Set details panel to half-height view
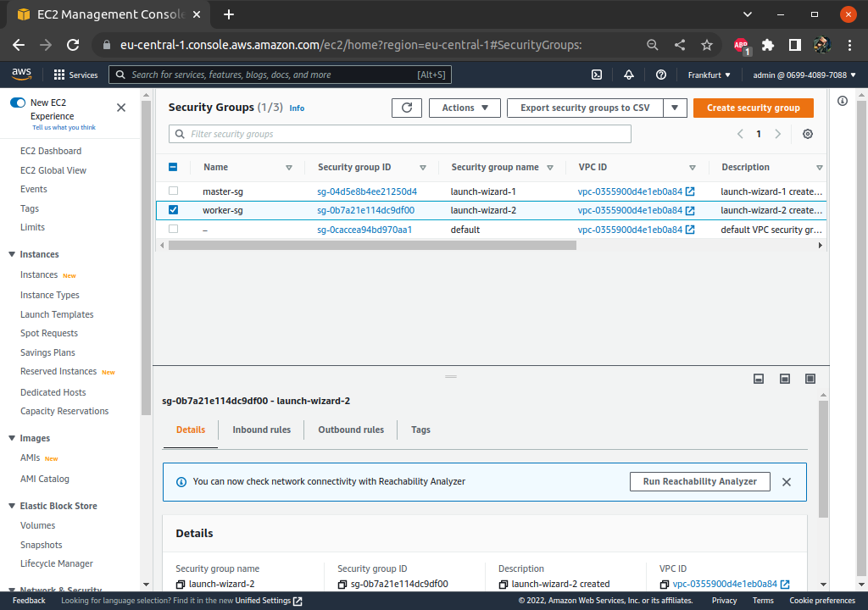 point(785,379)
